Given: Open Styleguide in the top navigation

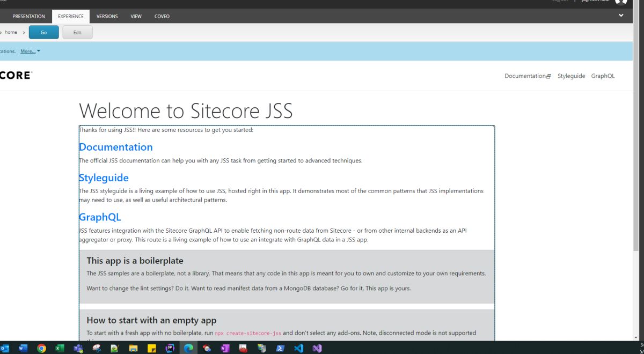Looking at the screenshot, I should [x=571, y=76].
